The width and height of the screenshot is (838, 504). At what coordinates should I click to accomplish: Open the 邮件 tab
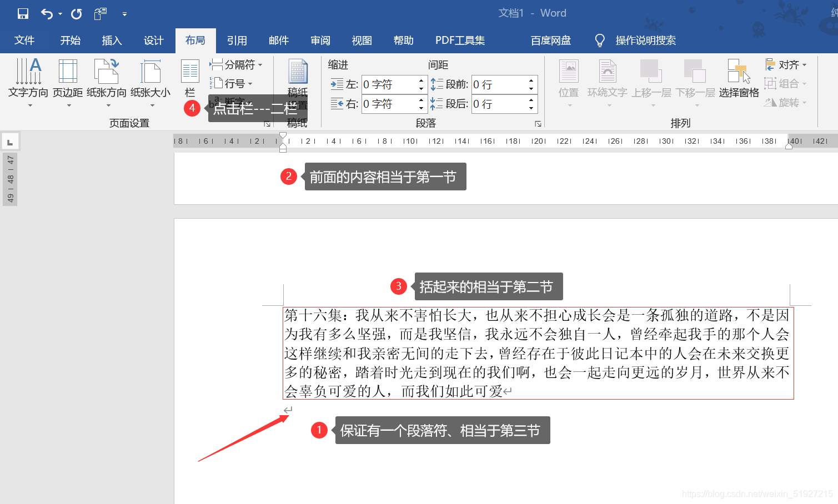279,40
